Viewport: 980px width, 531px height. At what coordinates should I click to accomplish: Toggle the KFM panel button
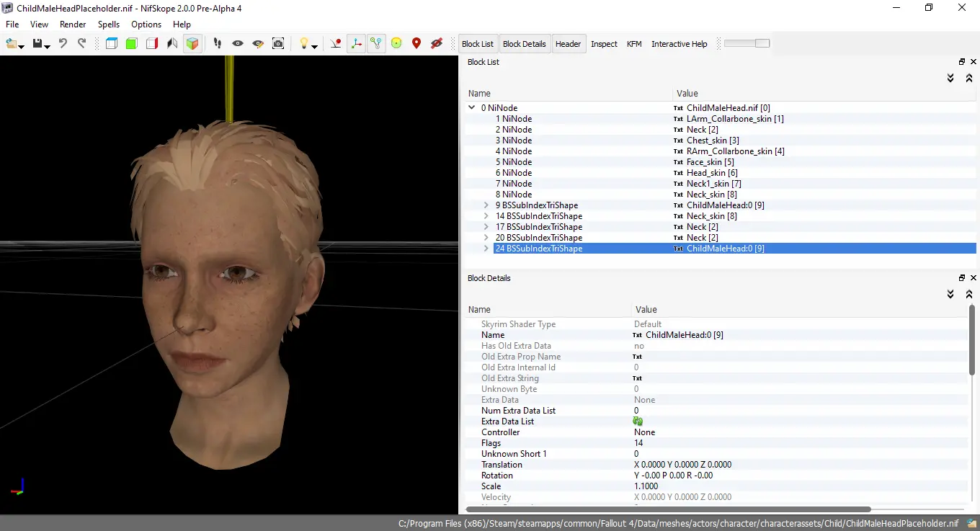pyautogui.click(x=634, y=44)
